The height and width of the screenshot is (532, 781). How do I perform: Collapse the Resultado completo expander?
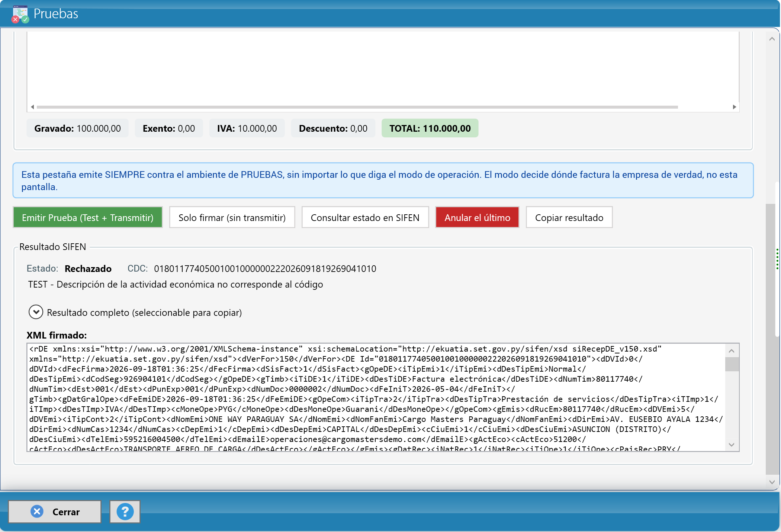pos(36,312)
